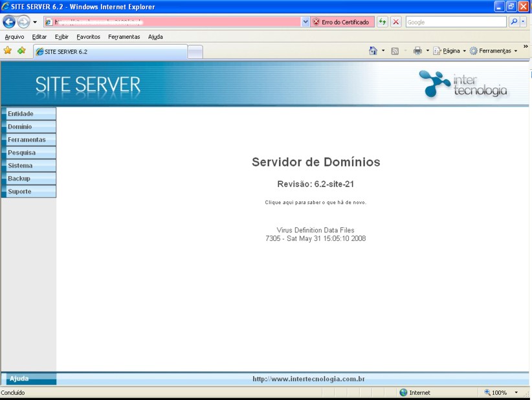Viewport: 532px width, 400px height.
Task: Minimize the Internet Explorer window
Action: tap(499, 6)
